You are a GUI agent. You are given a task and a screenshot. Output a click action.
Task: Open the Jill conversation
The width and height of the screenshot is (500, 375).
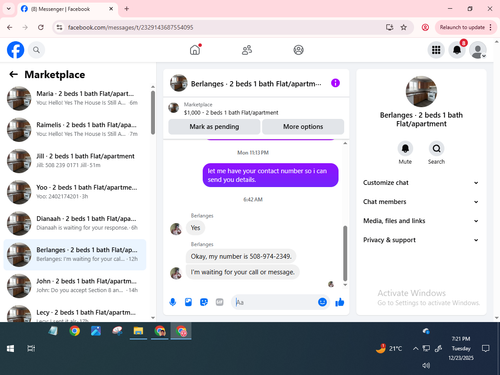[x=75, y=161]
